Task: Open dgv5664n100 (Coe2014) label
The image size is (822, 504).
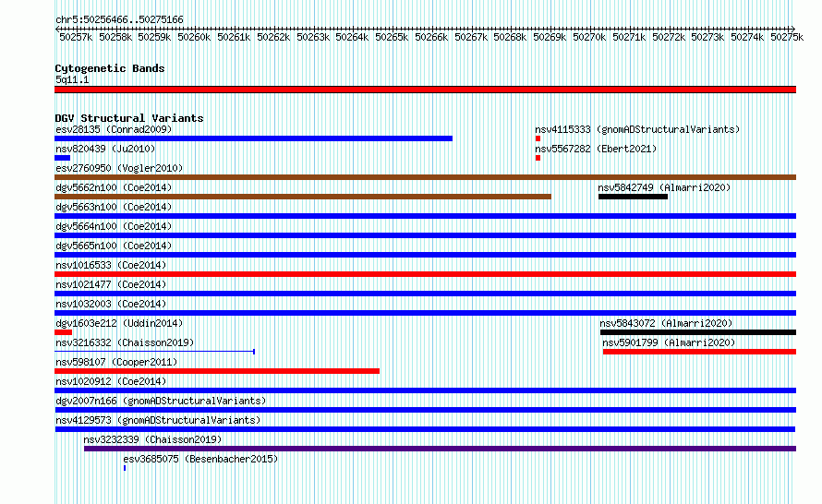Action: (x=114, y=226)
